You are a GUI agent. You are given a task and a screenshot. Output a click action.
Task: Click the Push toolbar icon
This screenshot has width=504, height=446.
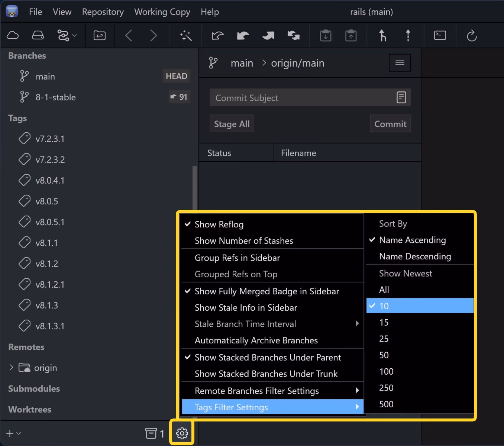tap(268, 36)
